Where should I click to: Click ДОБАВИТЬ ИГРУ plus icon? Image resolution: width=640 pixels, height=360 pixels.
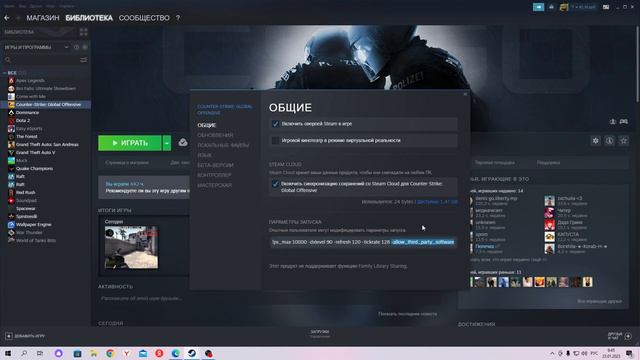tap(9, 336)
